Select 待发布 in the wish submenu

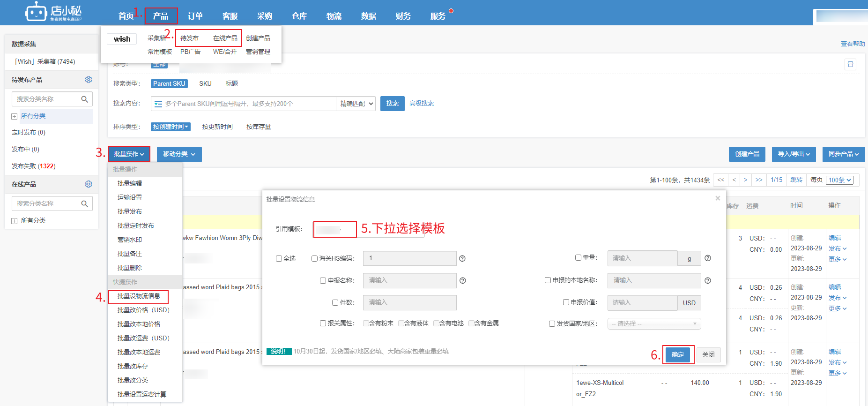click(x=189, y=38)
